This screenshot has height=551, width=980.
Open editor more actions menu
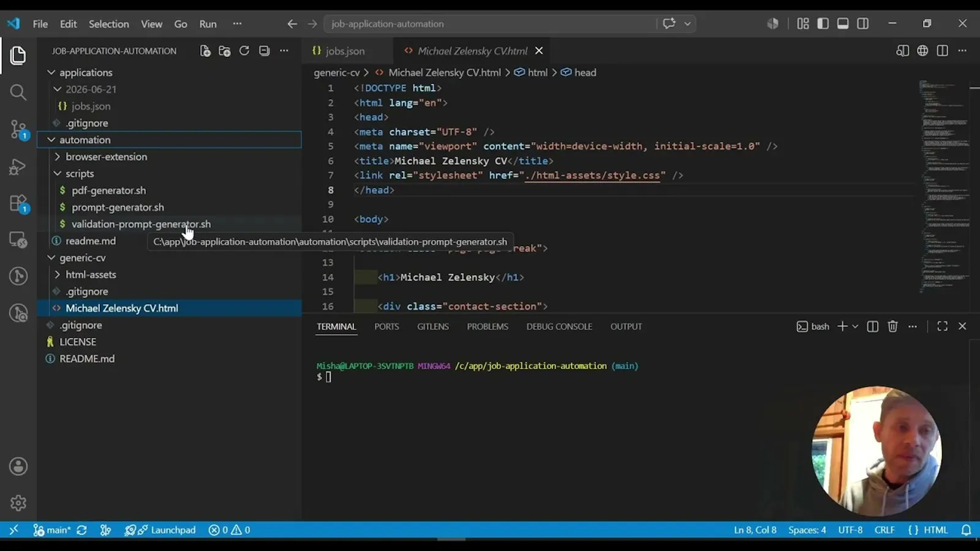click(x=962, y=51)
